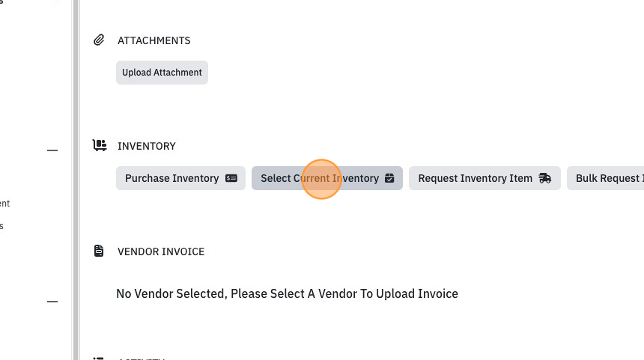Viewport: 644px width, 360px height.
Task: Click the vertical gray divider bar
Action: tap(76, 180)
